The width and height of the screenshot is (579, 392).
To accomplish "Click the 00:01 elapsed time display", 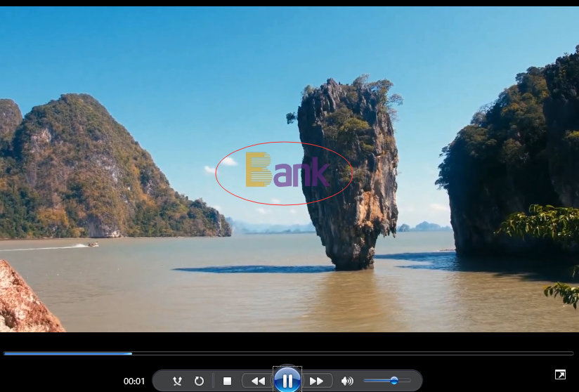I will coord(134,381).
